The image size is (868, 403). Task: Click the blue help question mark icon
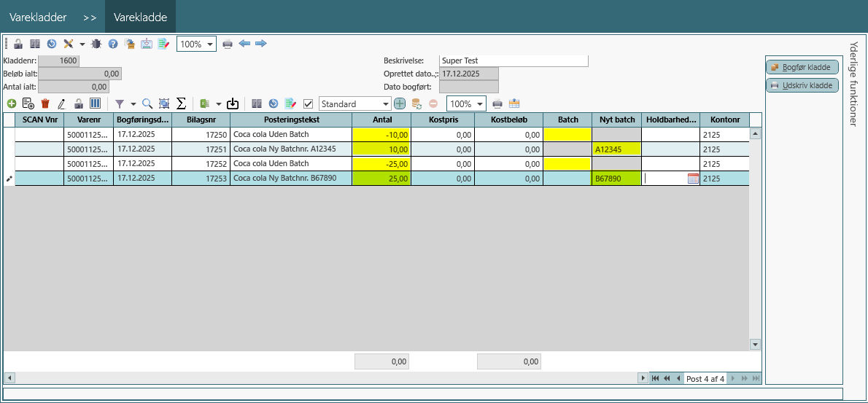click(113, 44)
